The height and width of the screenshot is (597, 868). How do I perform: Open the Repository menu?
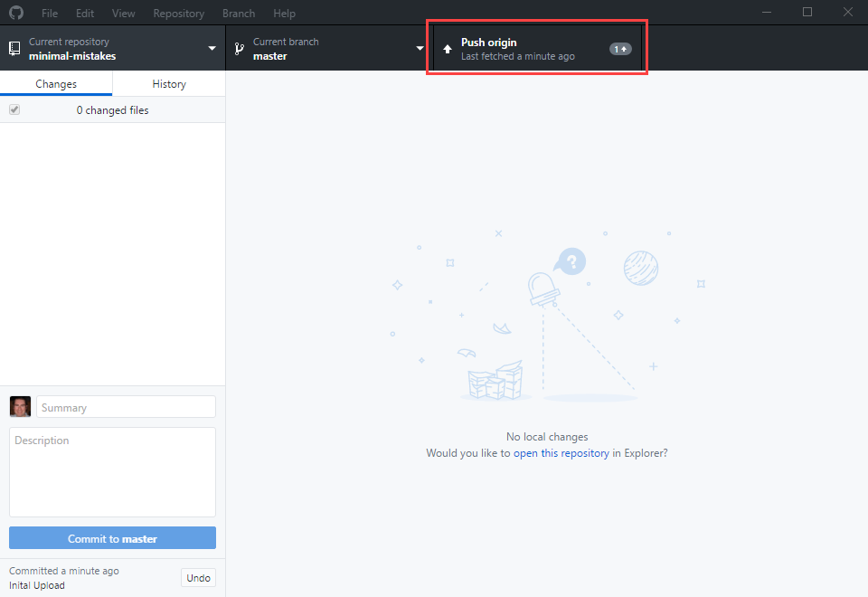point(179,14)
